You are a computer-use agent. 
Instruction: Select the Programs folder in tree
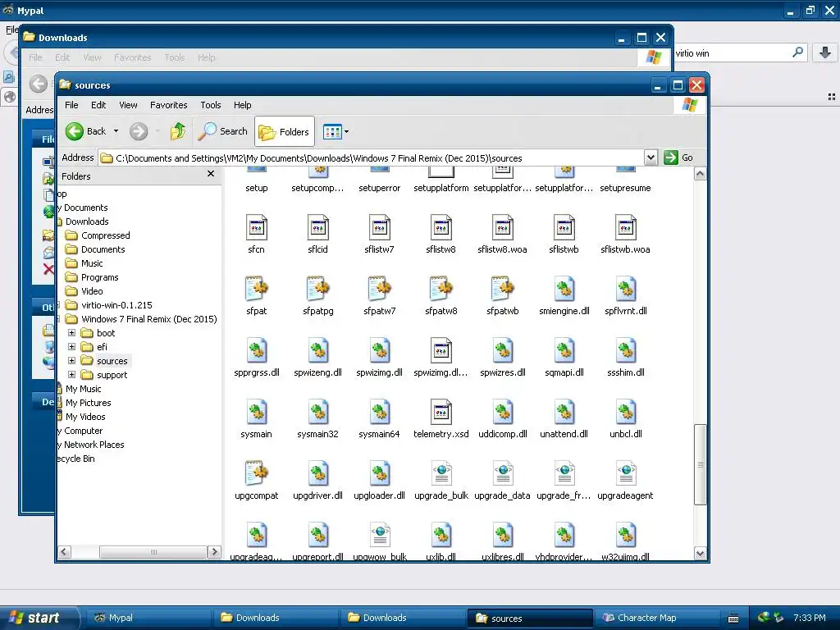click(x=92, y=277)
